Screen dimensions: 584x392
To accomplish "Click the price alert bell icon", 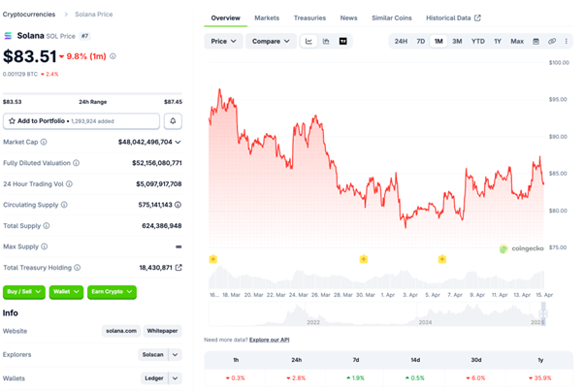I will (173, 121).
